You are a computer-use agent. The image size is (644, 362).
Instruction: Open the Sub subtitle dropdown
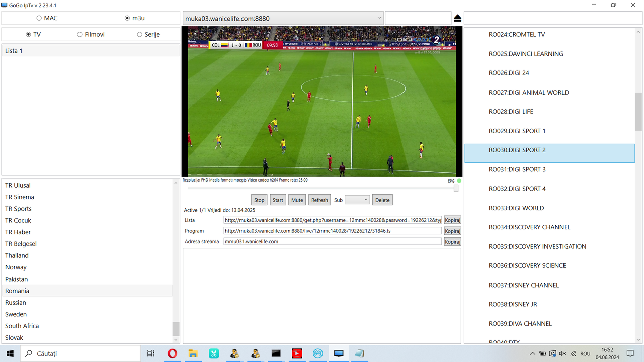point(357,200)
